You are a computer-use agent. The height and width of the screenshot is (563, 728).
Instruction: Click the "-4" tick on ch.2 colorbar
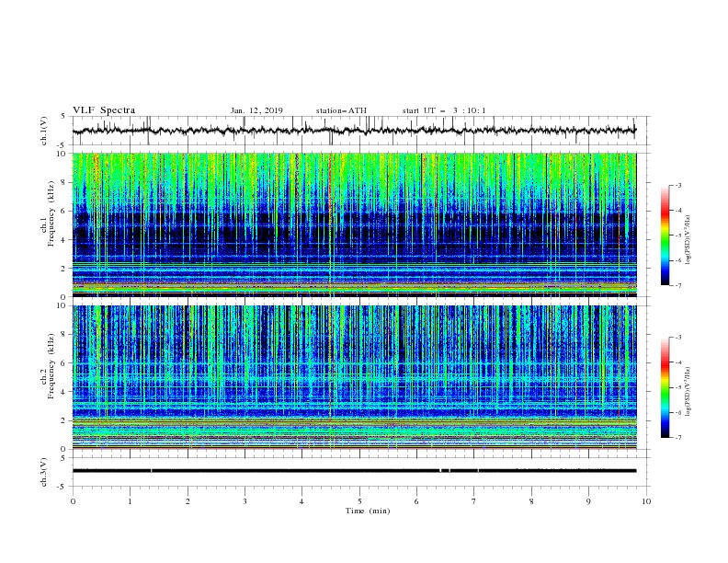coord(677,362)
